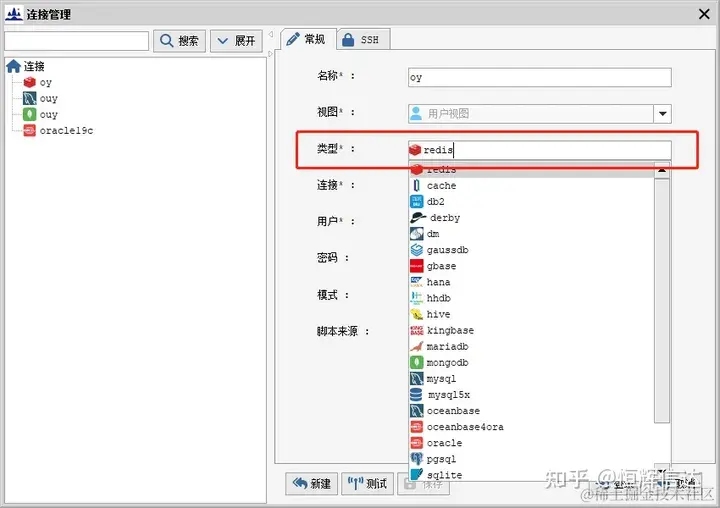
Task: Click the pgsql elephant icon
Action: [416, 459]
